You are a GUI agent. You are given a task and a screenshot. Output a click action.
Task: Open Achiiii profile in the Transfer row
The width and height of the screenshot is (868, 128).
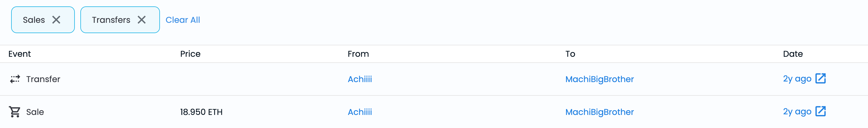pyautogui.click(x=359, y=79)
